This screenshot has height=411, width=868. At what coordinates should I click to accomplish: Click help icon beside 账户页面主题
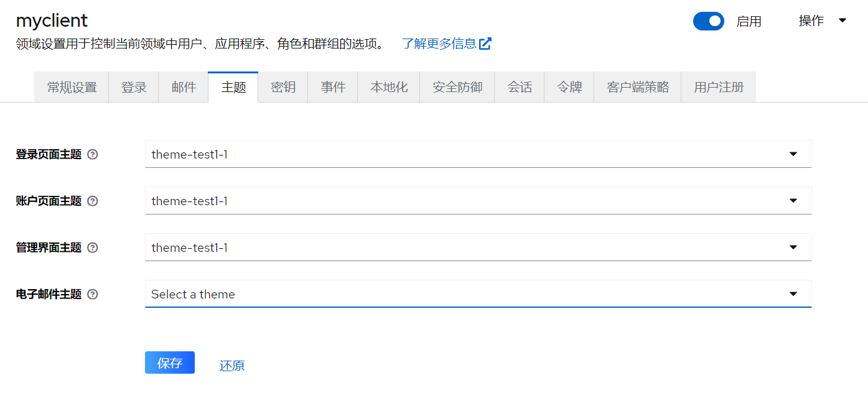(93, 201)
